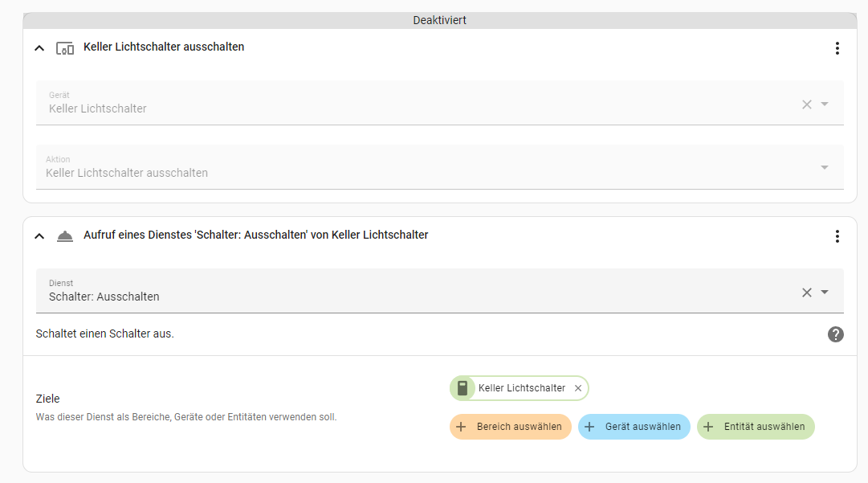Open the Dienst dropdown arrow
The image size is (868, 483).
825,293
